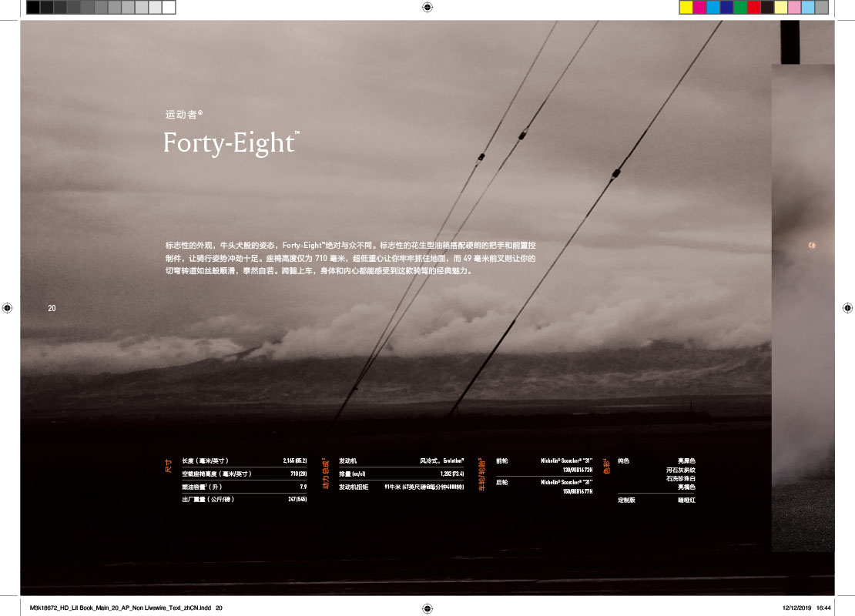Click the 河石灰斜纹 color name
Screen dimensions: 855x616
(680, 470)
